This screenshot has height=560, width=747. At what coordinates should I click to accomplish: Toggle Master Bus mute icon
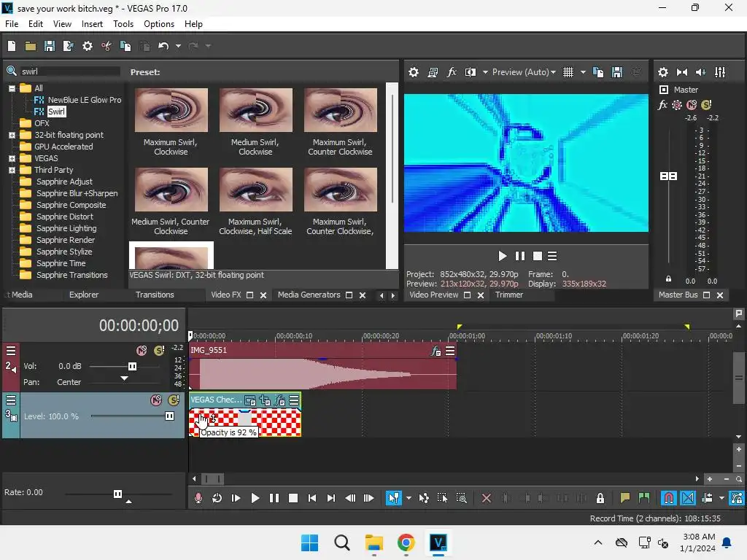692,105
